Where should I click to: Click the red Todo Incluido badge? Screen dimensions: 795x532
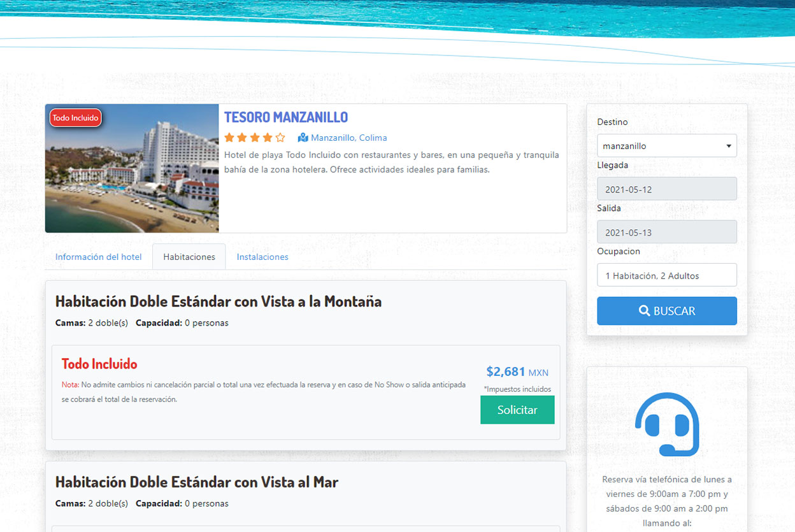pyautogui.click(x=76, y=118)
